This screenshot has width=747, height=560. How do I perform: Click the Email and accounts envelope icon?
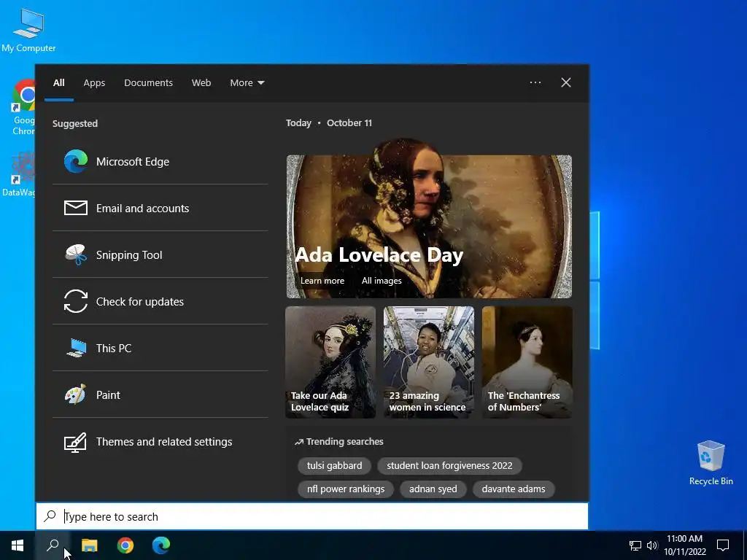click(76, 208)
